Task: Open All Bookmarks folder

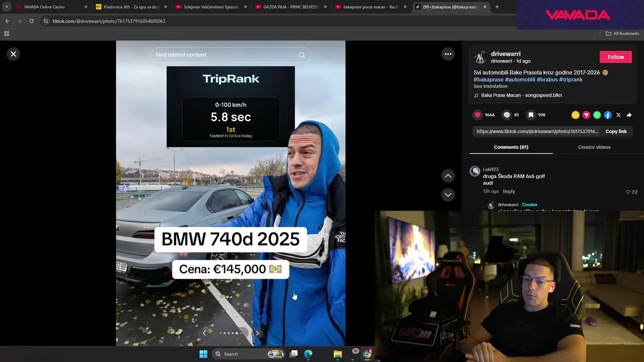Action: coord(622,34)
